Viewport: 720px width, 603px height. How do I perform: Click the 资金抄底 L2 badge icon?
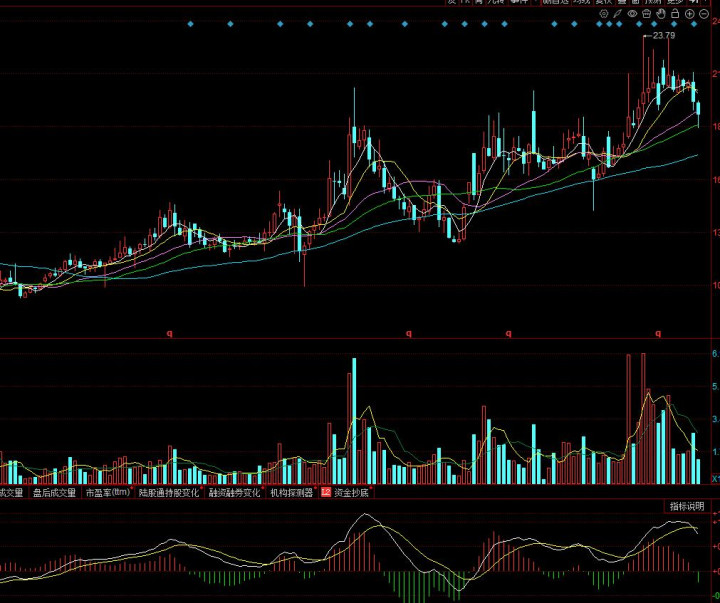(x=325, y=493)
